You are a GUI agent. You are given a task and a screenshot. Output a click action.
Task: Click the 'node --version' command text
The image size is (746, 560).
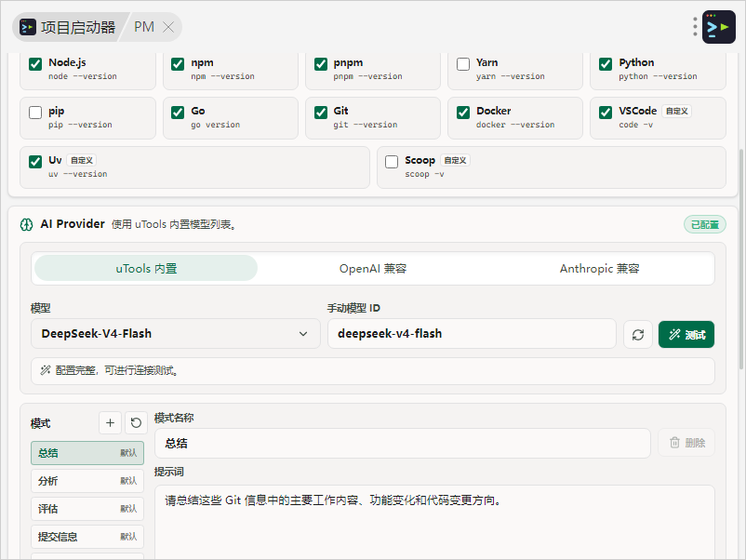82,76
